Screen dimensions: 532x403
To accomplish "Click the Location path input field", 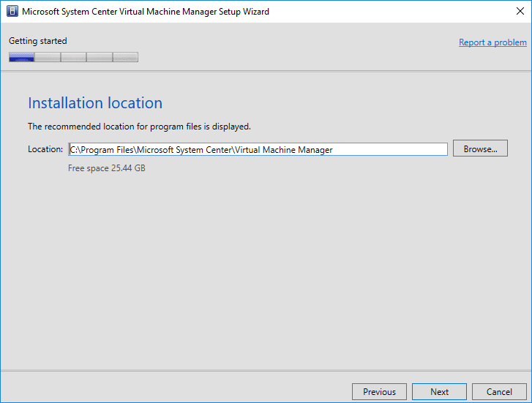I will pos(258,149).
